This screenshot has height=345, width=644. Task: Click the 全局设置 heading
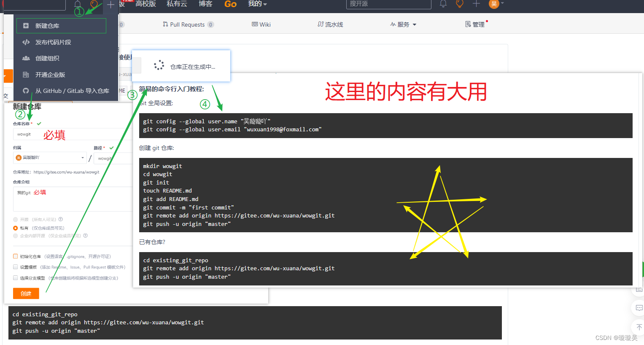[x=156, y=103]
